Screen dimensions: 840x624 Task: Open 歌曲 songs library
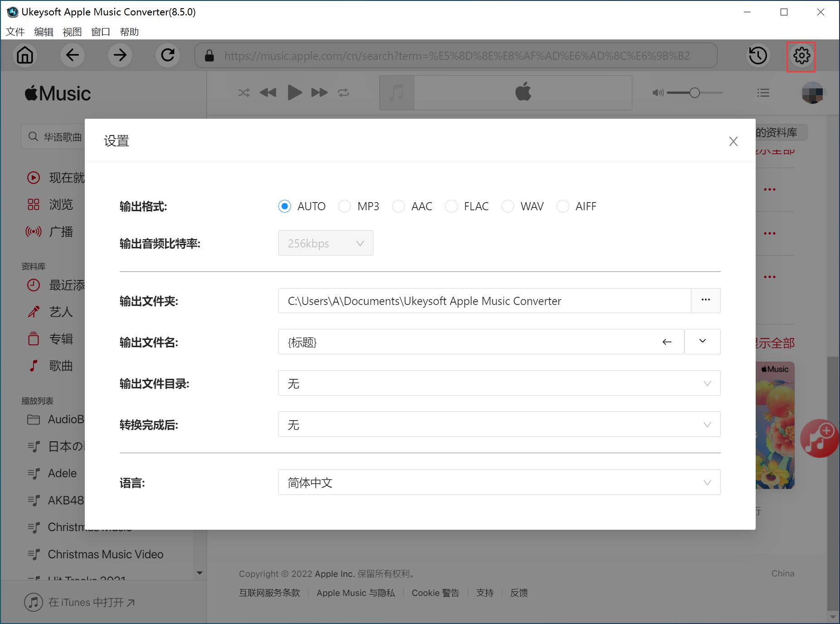50,366
